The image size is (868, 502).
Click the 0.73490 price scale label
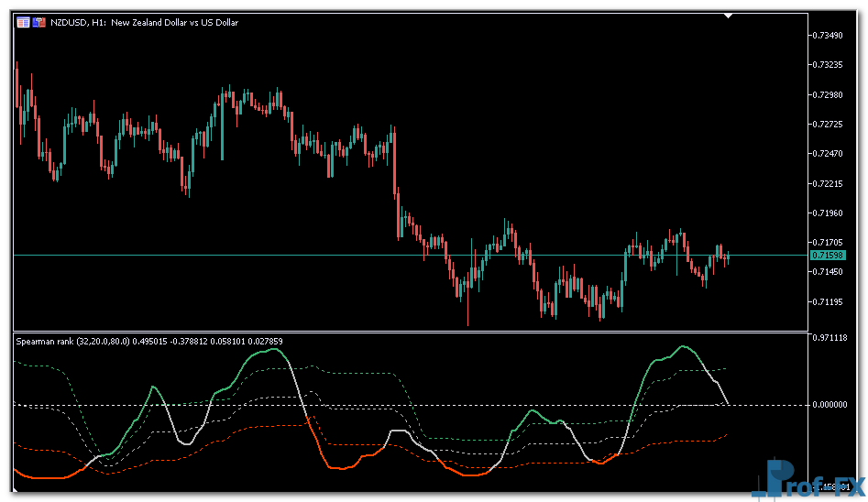pyautogui.click(x=829, y=35)
